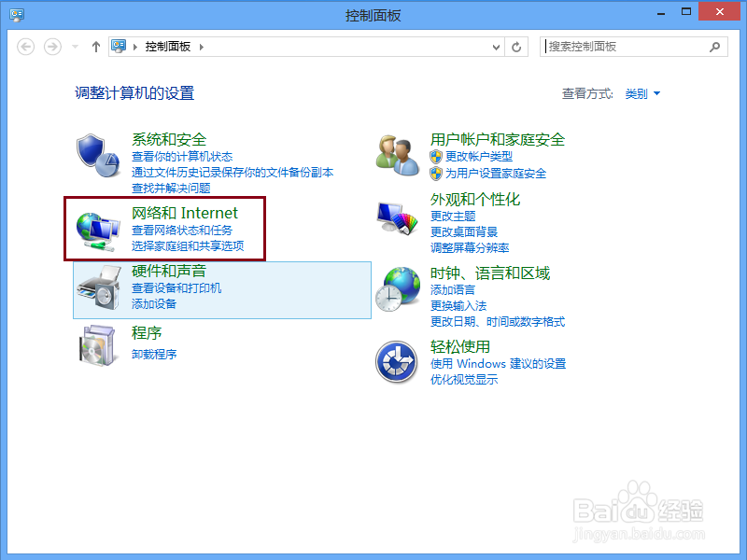Open the User Accounts two-people icon

pyautogui.click(x=398, y=155)
